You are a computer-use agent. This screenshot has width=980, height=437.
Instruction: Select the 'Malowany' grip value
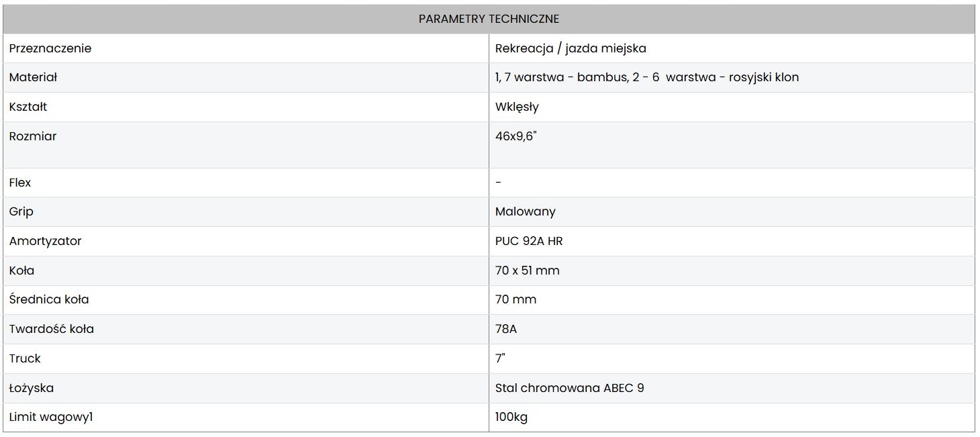526,211
